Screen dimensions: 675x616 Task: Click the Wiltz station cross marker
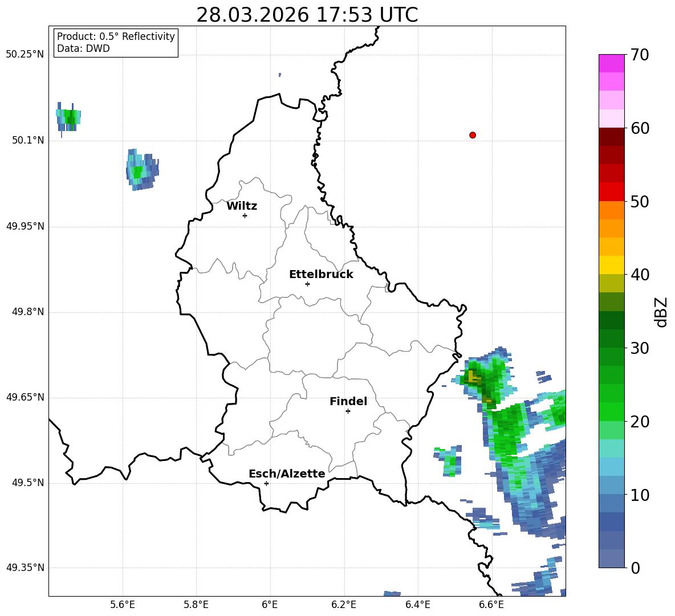[x=245, y=215]
